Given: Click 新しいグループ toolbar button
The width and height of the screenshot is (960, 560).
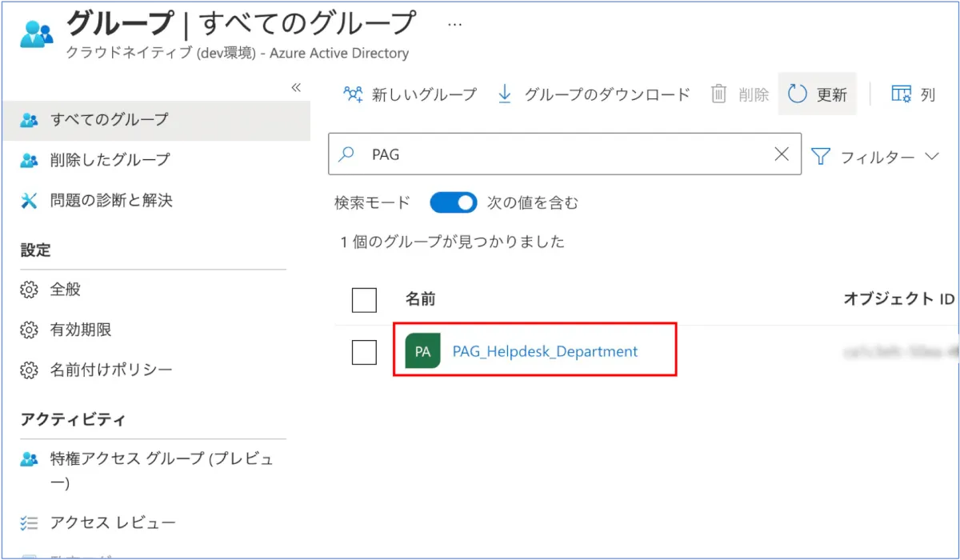Looking at the screenshot, I should 410,94.
